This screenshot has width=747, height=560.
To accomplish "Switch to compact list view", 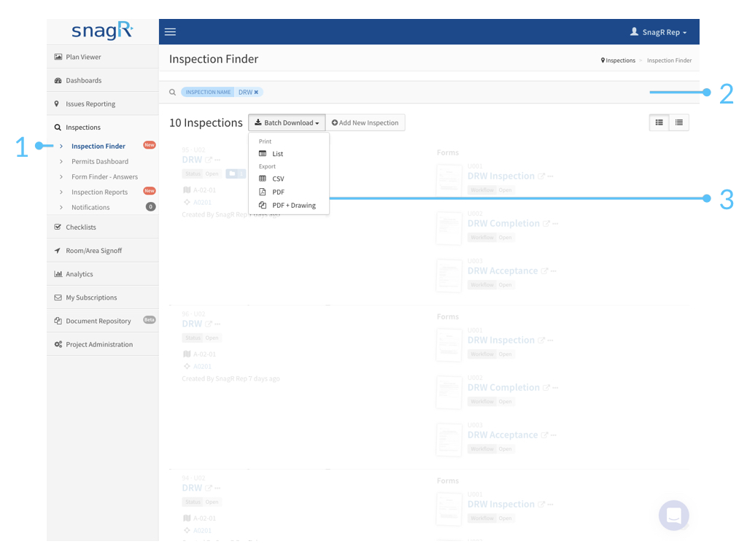I will coord(679,122).
